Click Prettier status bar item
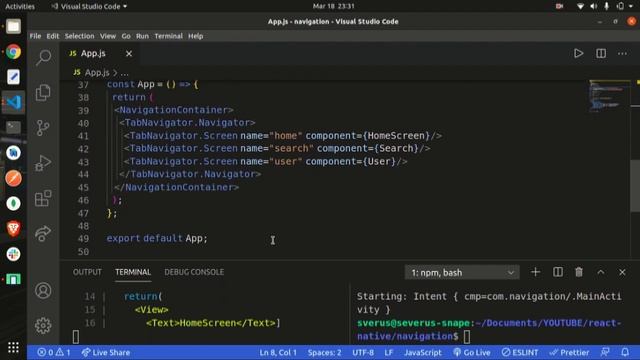 (569, 353)
